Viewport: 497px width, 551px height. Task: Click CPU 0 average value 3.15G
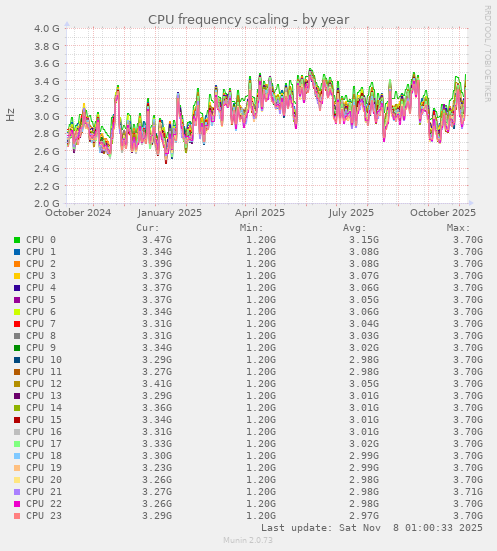(364, 240)
